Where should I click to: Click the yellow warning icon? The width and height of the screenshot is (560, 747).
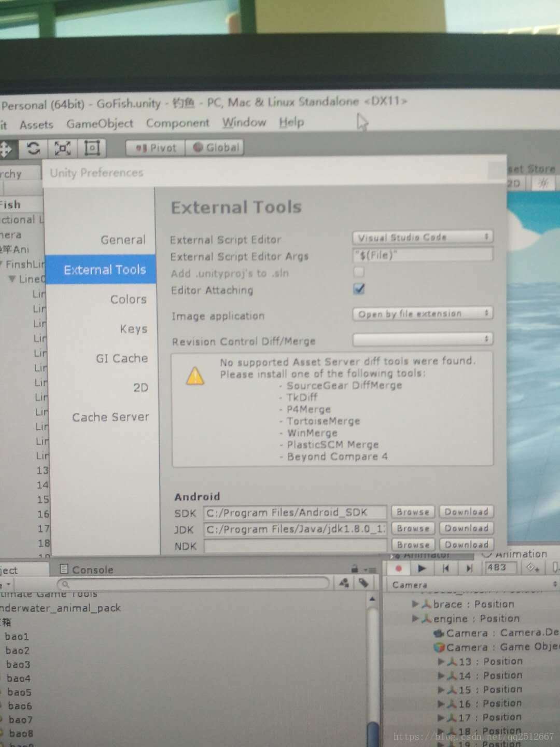point(195,376)
